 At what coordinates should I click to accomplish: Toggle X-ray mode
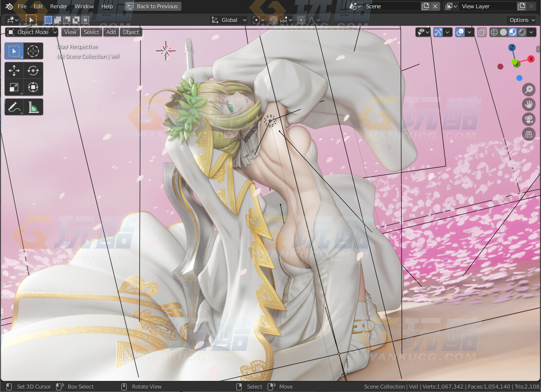point(482,32)
